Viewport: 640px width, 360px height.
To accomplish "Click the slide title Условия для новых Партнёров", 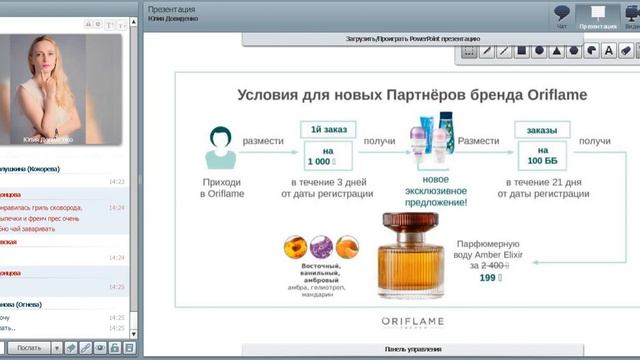I will (x=412, y=95).
